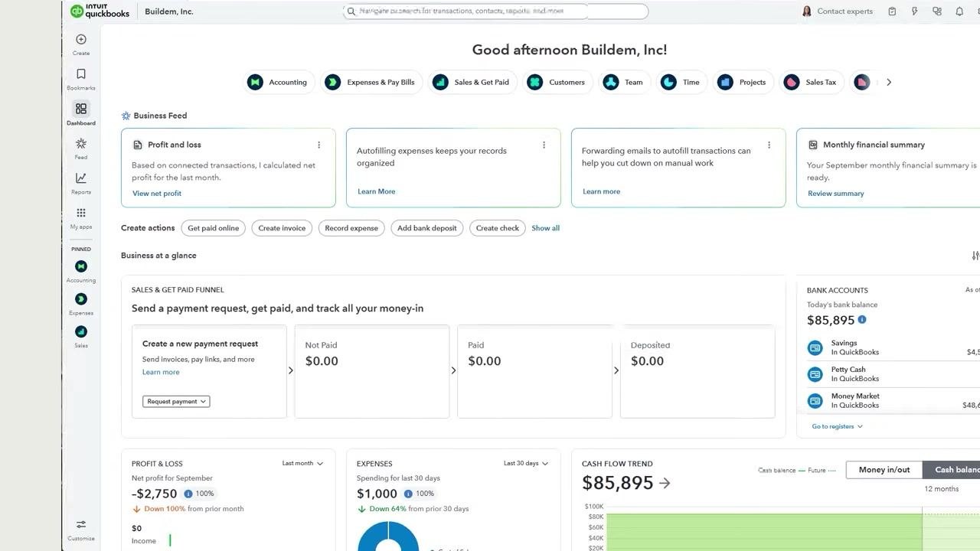Screen dimensions: 980x551
Task: Show more shortcuts with right chevron
Action: 889,82
